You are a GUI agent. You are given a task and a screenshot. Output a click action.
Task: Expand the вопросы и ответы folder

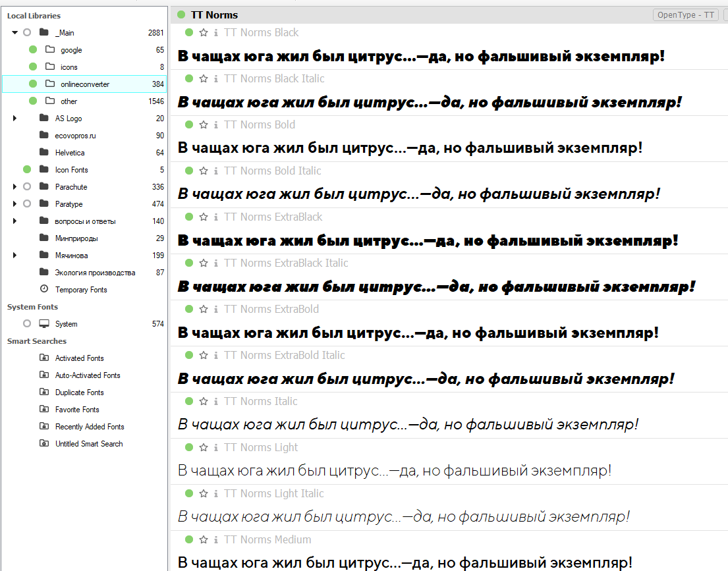tap(15, 221)
